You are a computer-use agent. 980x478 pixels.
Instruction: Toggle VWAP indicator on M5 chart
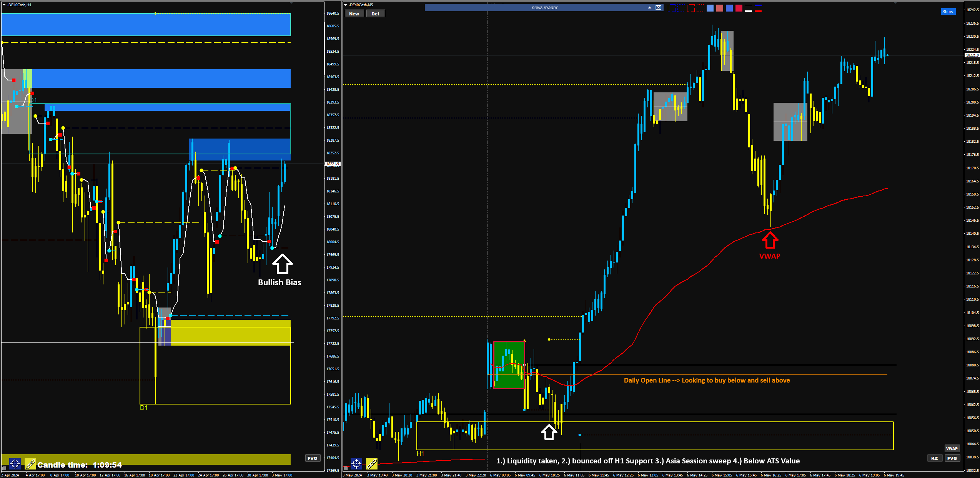pos(952,448)
